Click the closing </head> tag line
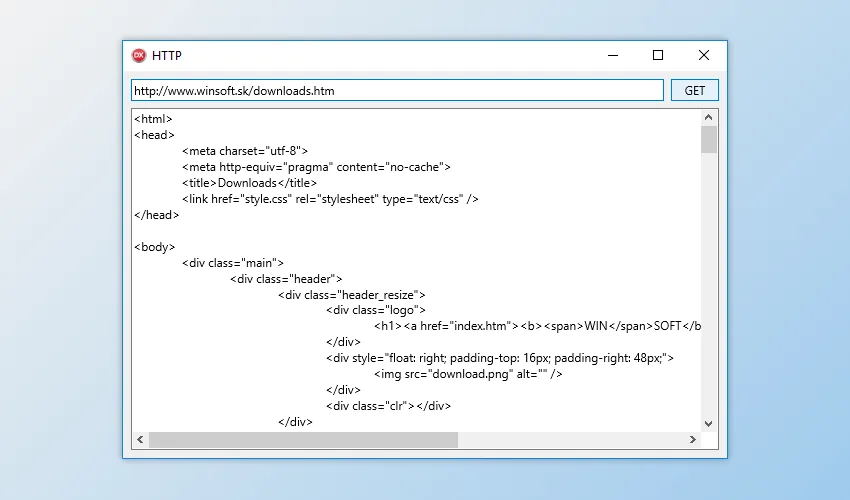 pyautogui.click(x=157, y=215)
